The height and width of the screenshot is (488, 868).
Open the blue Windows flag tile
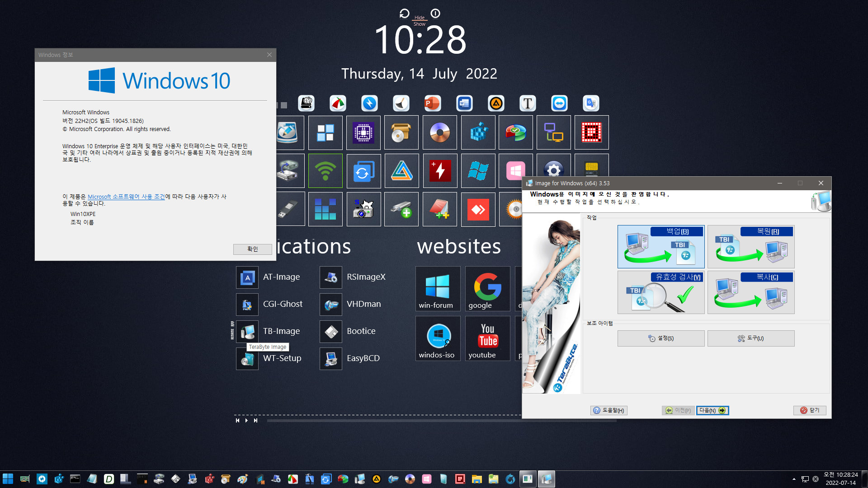pos(478,171)
